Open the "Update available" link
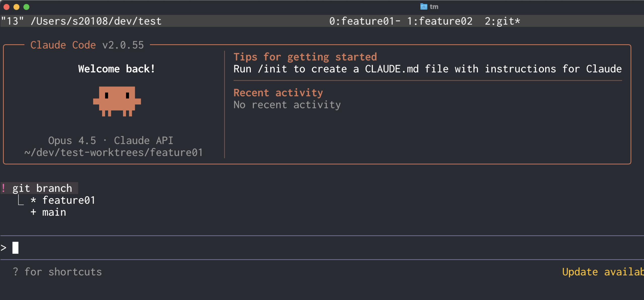Screen dimensions: 644x300 [x=604, y=272]
